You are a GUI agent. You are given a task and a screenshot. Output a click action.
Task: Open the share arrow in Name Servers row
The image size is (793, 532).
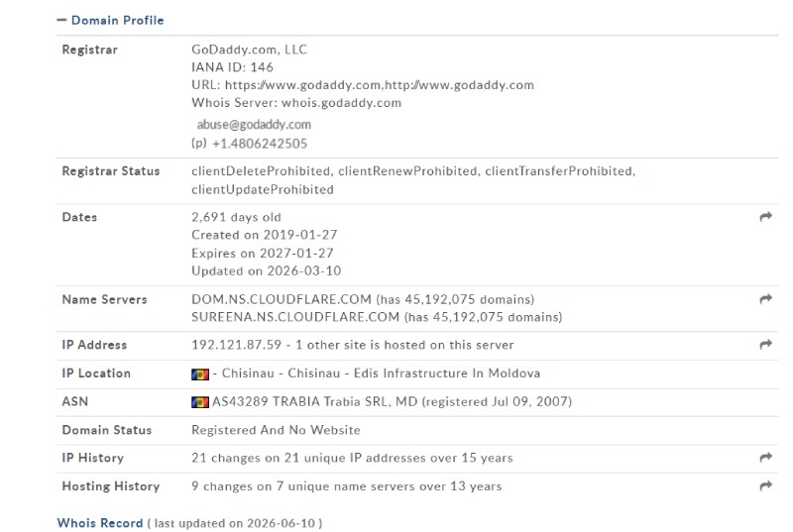click(765, 299)
